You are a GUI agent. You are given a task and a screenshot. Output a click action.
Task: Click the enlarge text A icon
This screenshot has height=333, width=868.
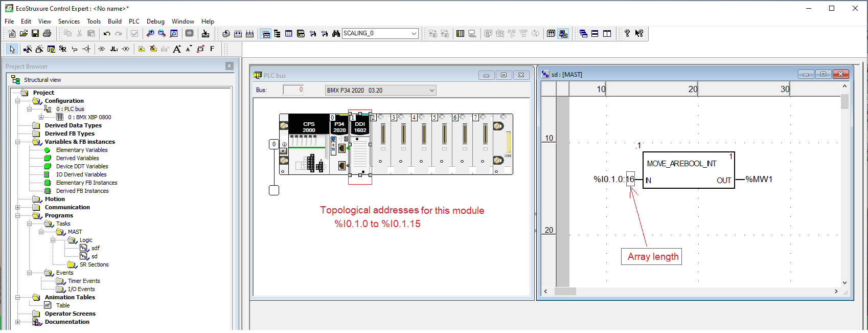click(177, 49)
